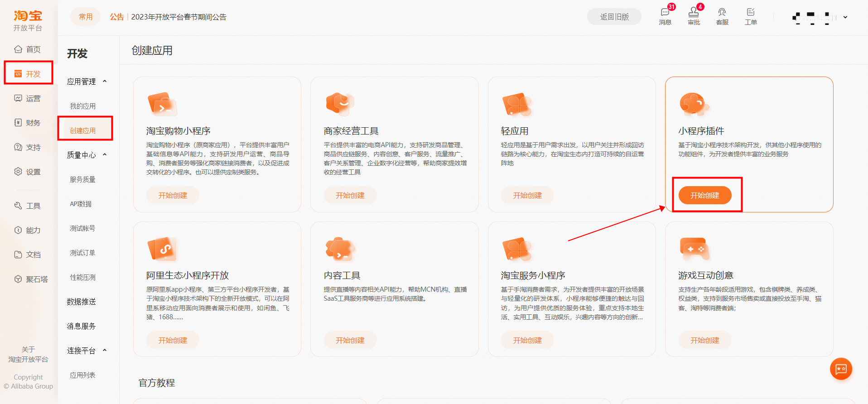Image resolution: width=868 pixels, height=404 pixels.
Task: Collapse the 应用管理 menu section
Action: coord(105,82)
